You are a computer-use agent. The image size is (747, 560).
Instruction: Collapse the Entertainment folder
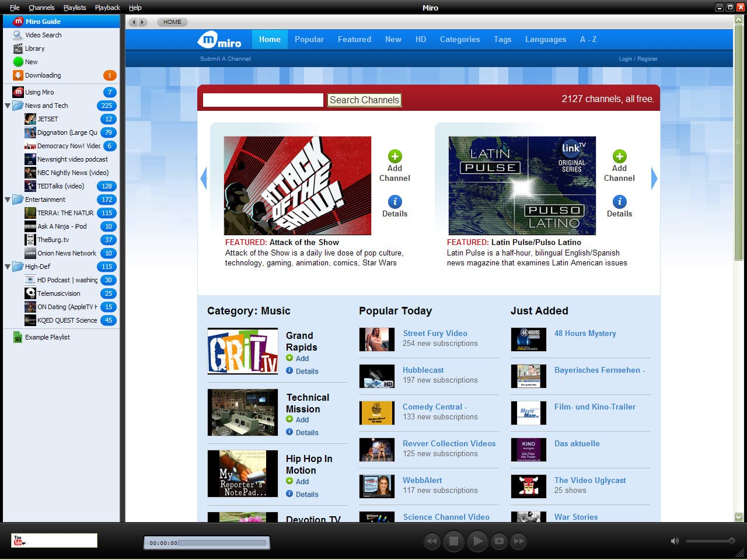coord(8,199)
